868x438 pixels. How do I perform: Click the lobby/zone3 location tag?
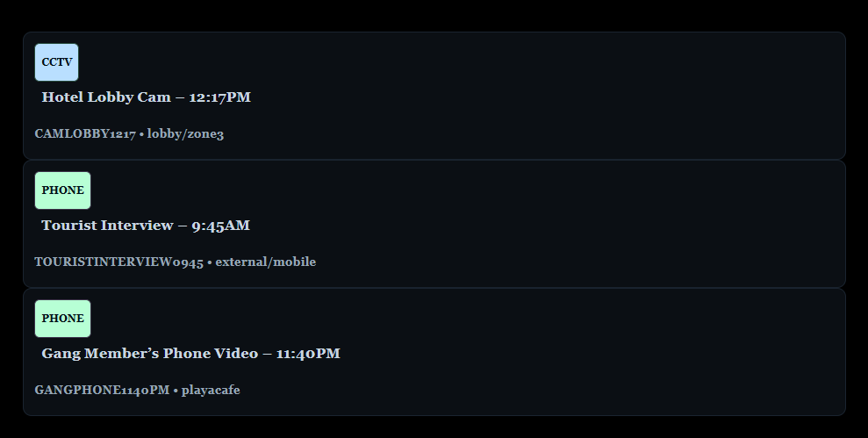click(x=185, y=134)
